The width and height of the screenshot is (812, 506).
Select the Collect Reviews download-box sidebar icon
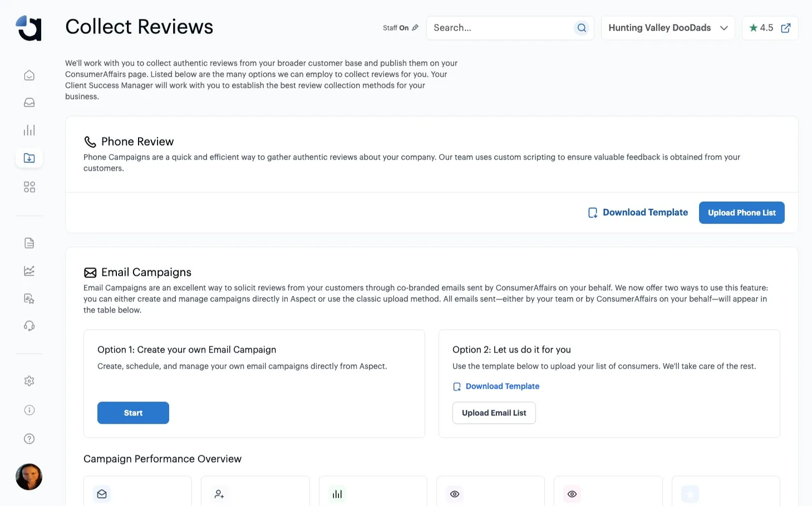tap(29, 158)
